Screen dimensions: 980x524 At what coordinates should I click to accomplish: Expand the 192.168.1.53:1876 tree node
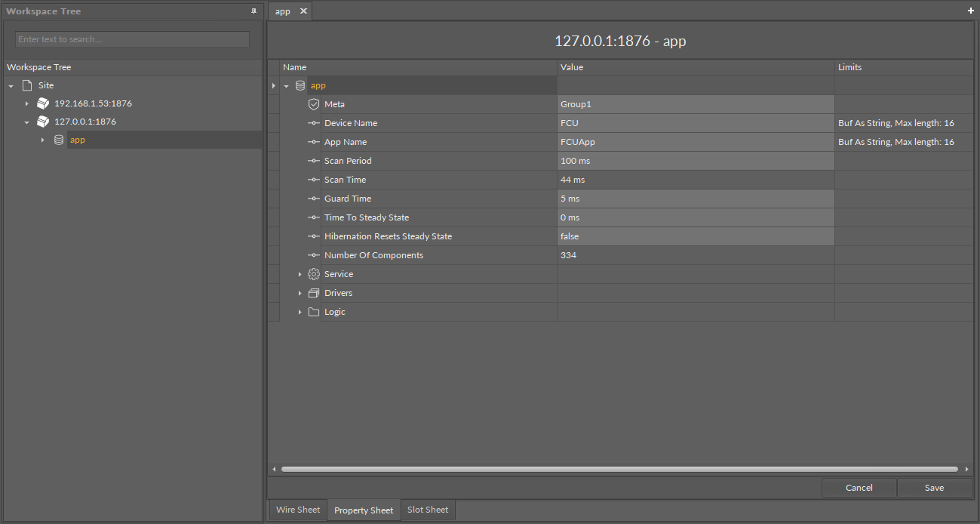[26, 103]
